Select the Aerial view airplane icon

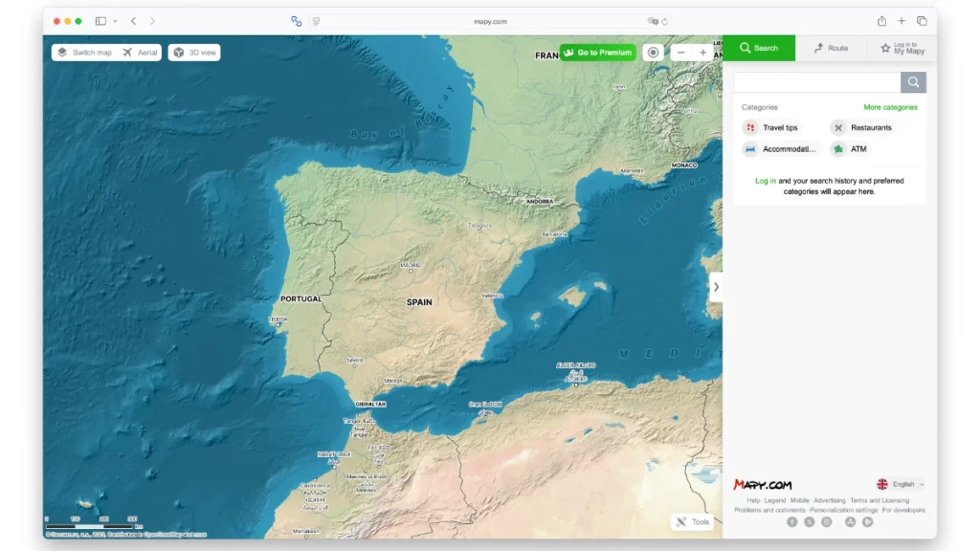[125, 52]
